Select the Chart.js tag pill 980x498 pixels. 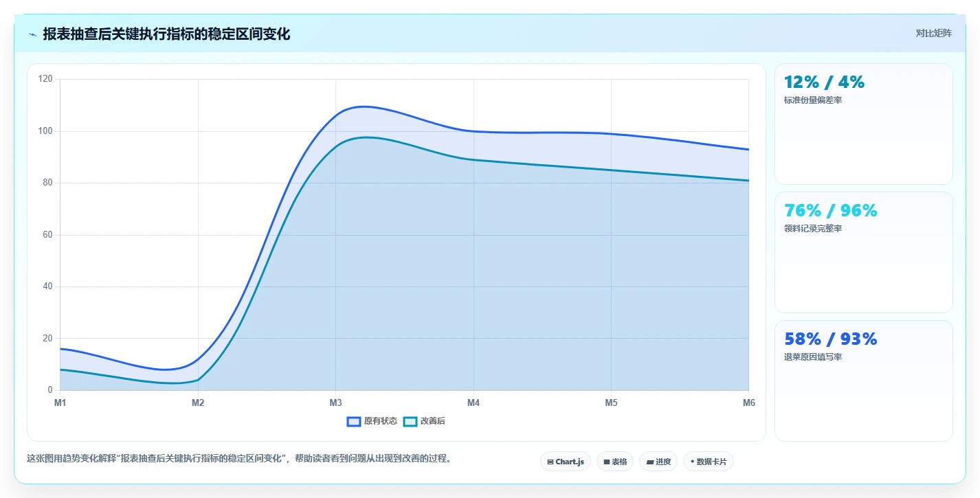point(566,462)
